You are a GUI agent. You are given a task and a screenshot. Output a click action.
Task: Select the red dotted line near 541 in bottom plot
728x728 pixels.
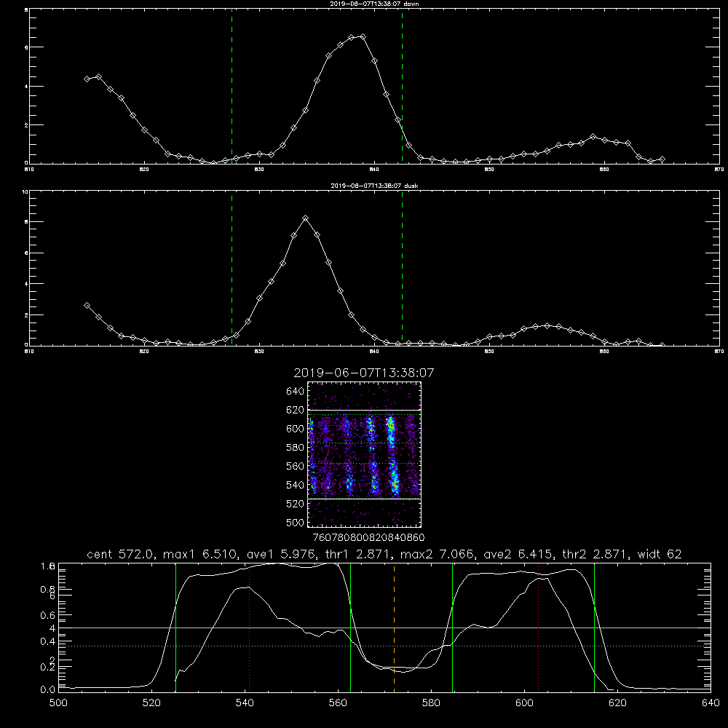249,628
